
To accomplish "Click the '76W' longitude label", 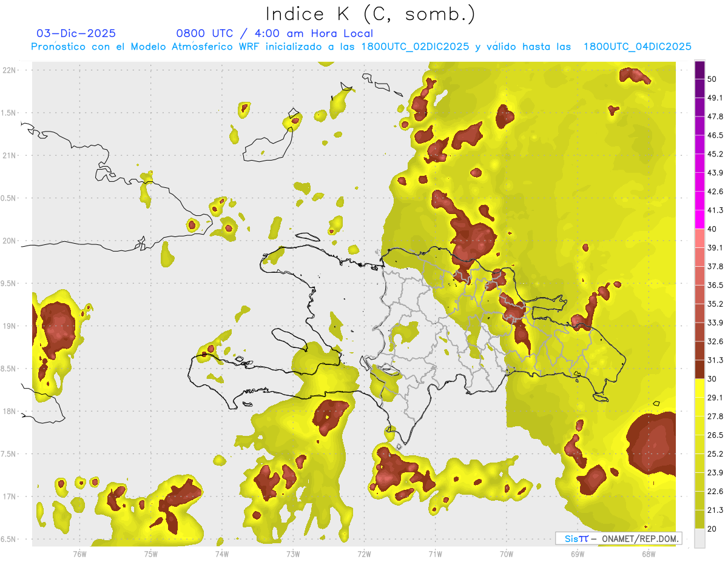I will pos(79,554).
